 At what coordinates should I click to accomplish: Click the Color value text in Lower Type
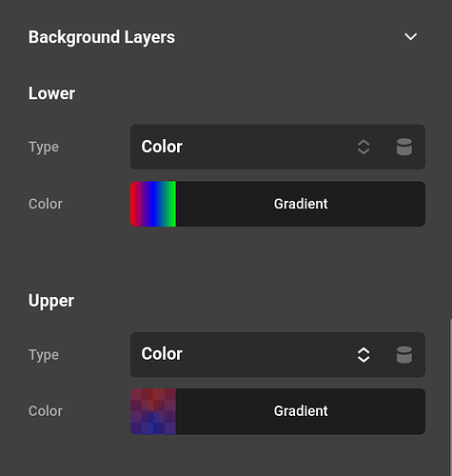coord(162,147)
